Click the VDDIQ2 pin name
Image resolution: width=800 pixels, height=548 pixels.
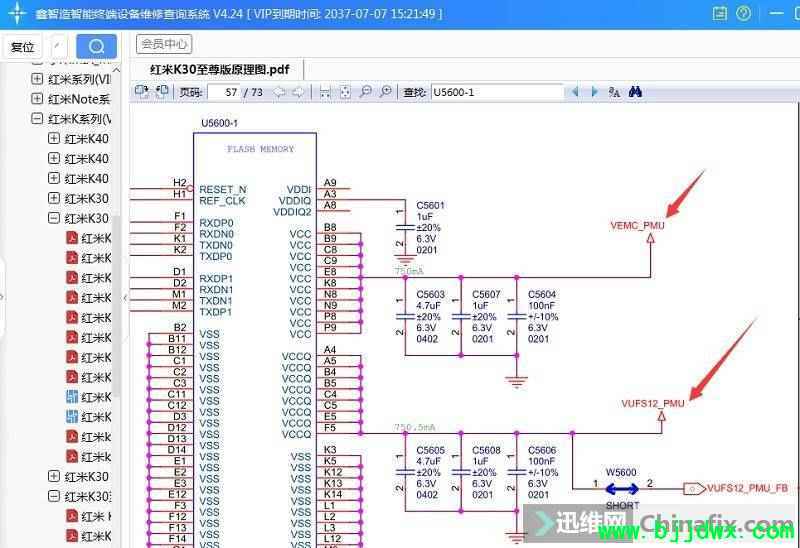pos(292,212)
